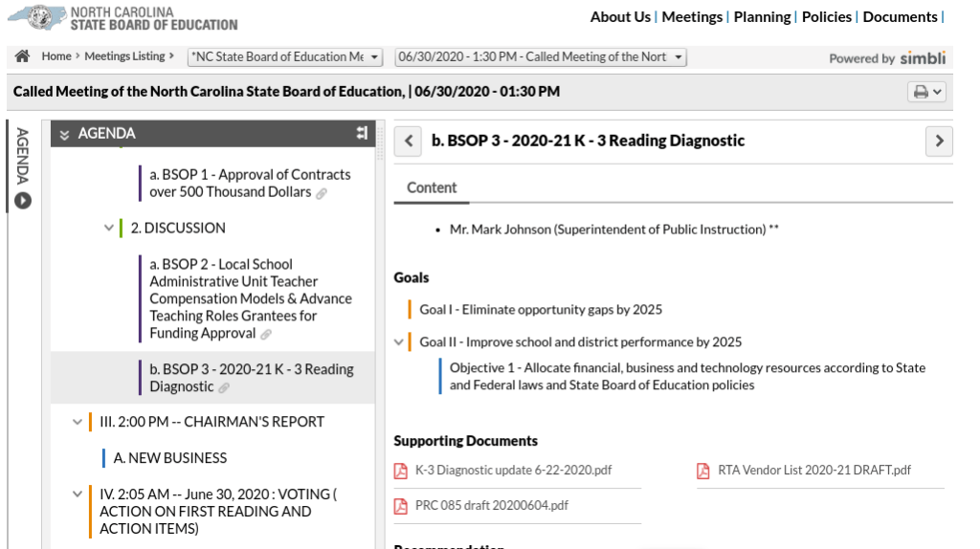Open the meeting date selection dropdown
Image resolution: width=980 pixels, height=549 pixels.
[x=541, y=57]
